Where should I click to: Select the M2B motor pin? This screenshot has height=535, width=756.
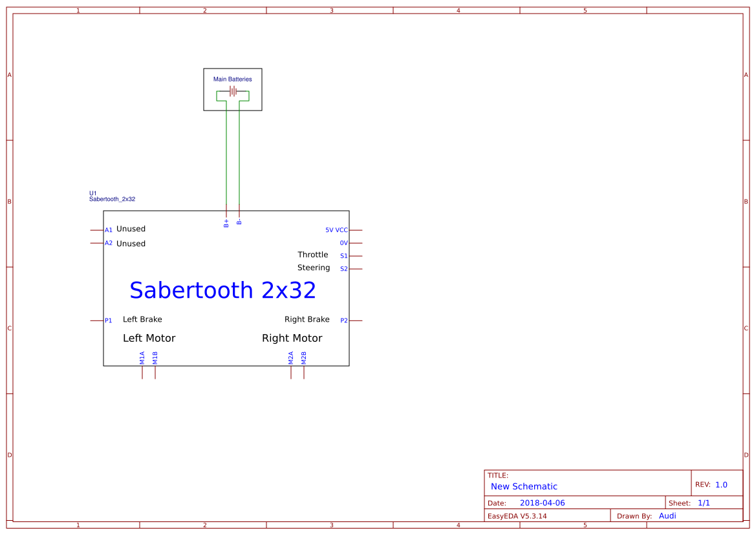[304, 358]
